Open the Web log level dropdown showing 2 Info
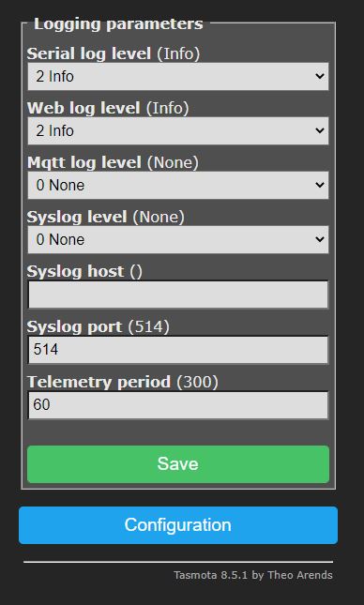 [178, 130]
